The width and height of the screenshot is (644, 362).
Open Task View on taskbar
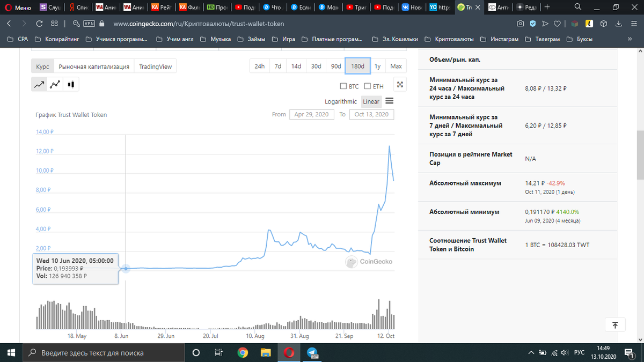coord(218,352)
